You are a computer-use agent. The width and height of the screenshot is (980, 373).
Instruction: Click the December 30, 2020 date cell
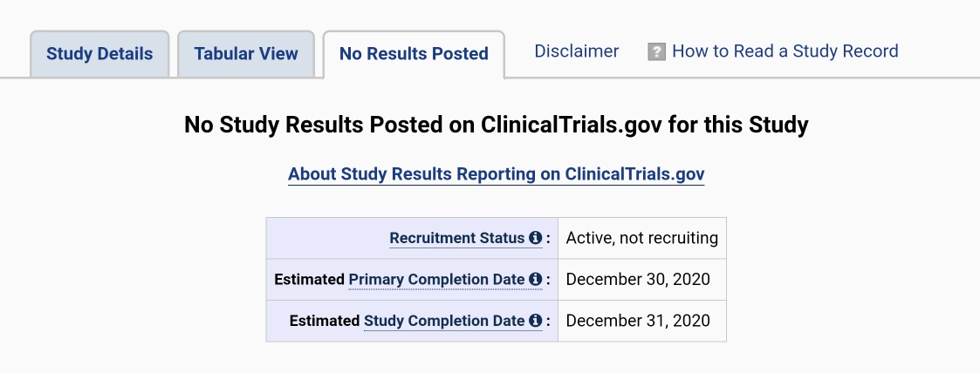638,280
